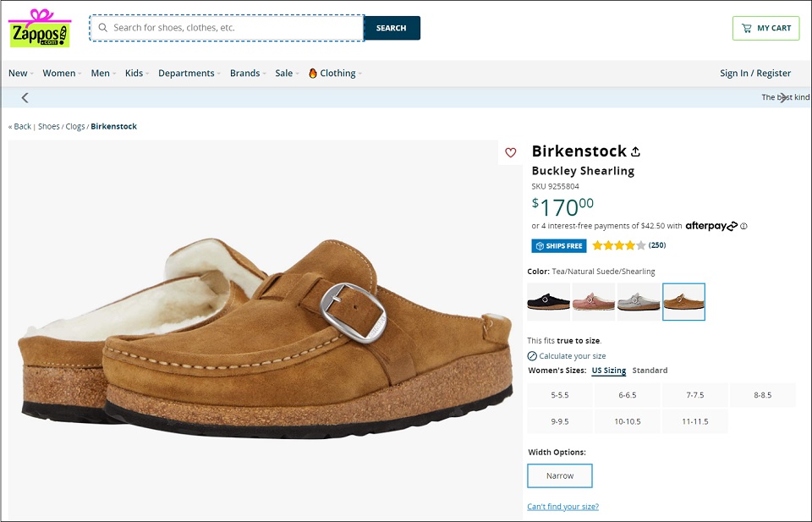Select the black color swatch
Image resolution: width=812 pixels, height=522 pixels.
pos(548,301)
